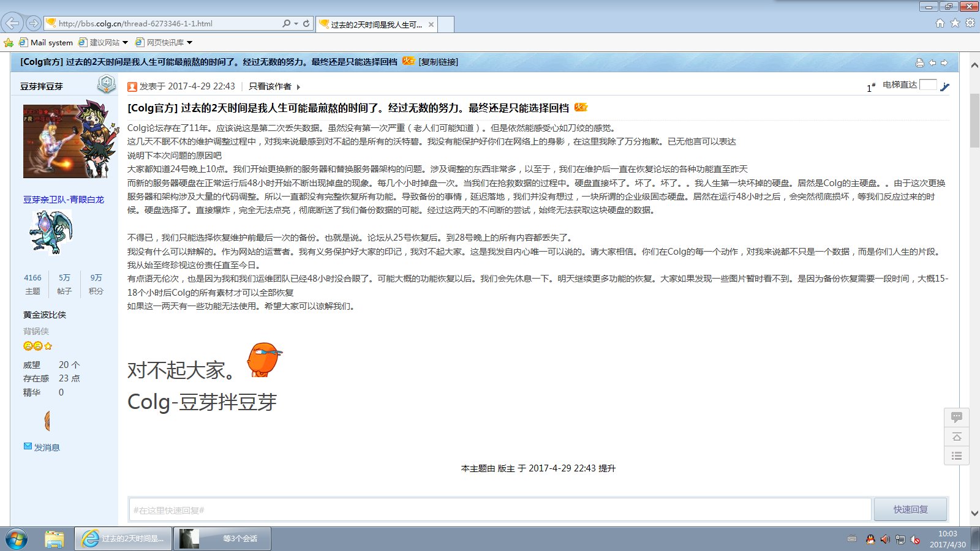Image resolution: width=980 pixels, height=551 pixels.
Task: Open the thread list icon in floating sidebar
Action: 956,455
